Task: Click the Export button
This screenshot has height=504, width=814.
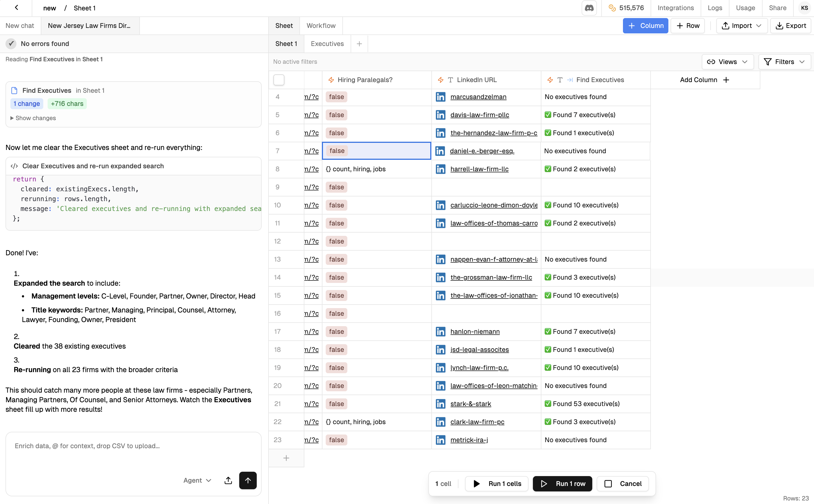Action: pyautogui.click(x=791, y=26)
